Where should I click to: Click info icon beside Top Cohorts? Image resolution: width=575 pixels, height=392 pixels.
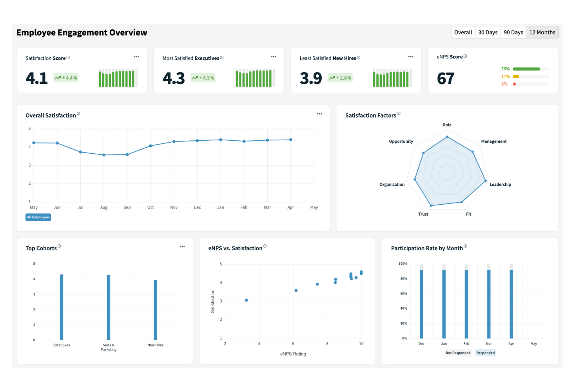point(59,246)
